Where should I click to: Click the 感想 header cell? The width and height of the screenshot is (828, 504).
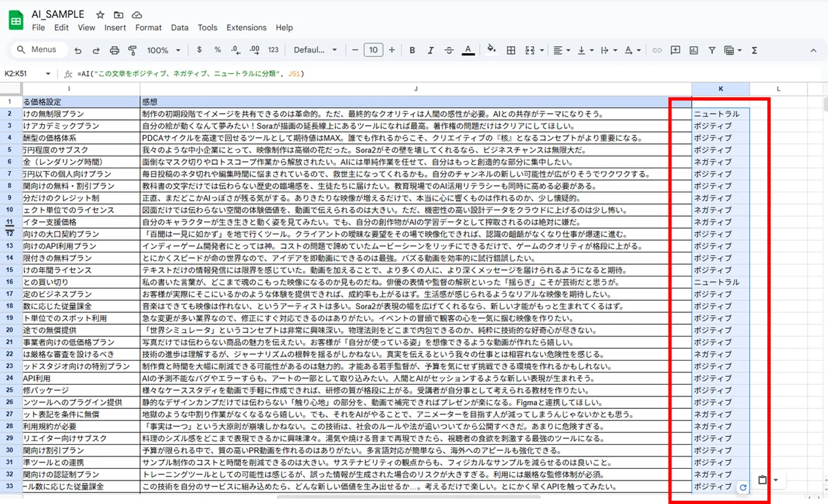tap(415, 101)
